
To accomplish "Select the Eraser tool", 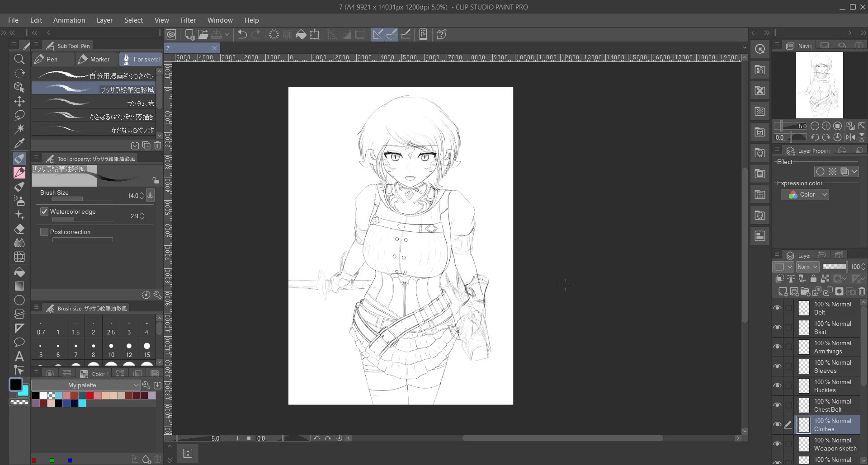I will pos(19,229).
